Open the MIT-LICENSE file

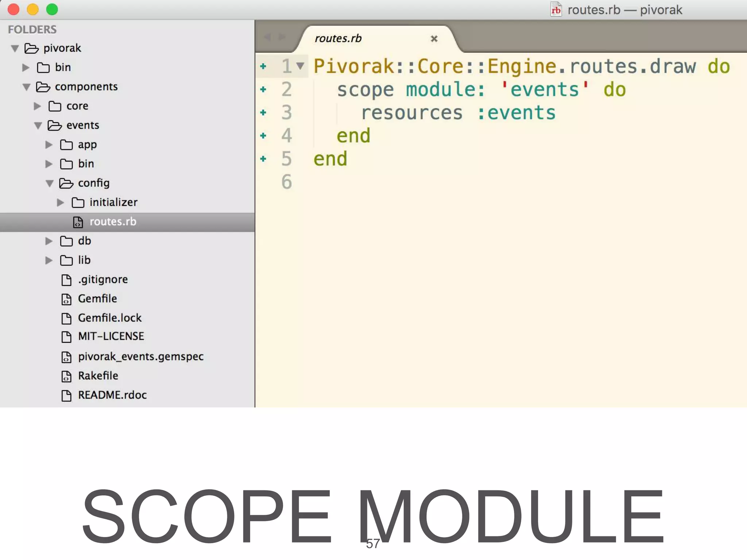pos(111,337)
